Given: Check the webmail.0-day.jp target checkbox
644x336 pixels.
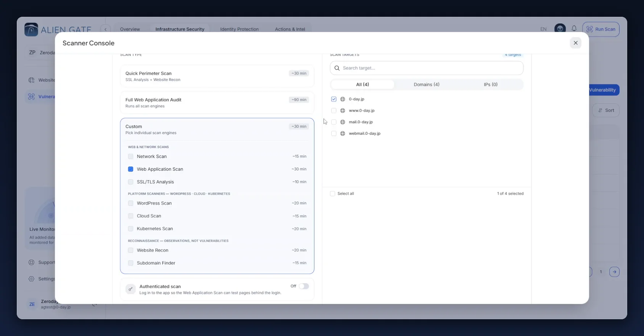Looking at the screenshot, I should point(334,134).
